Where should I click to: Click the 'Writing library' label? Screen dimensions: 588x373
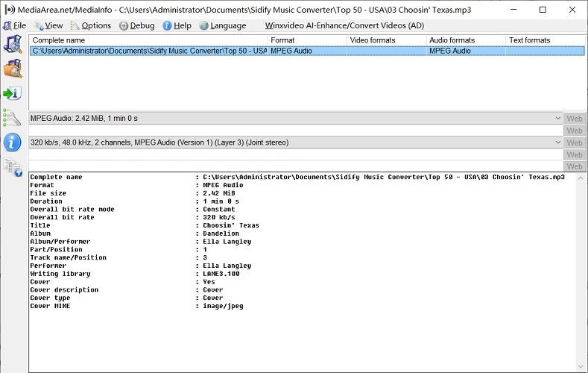click(60, 274)
